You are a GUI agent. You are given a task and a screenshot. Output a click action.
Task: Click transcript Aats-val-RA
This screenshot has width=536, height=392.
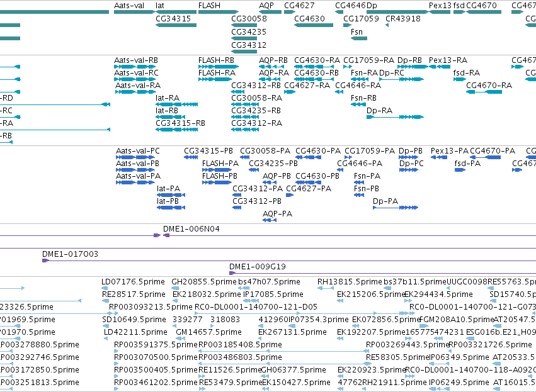[138, 86]
